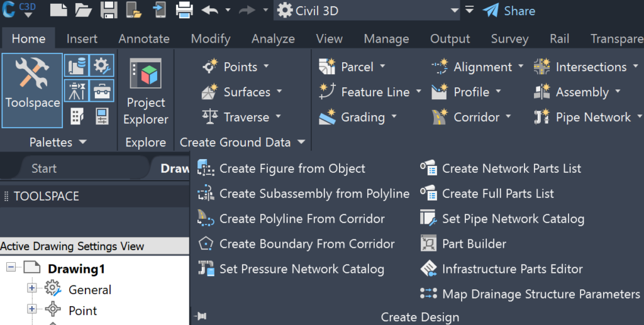Image resolution: width=644 pixels, height=325 pixels.
Task: Toggle the Prospector tab icon in Palettes
Action: 76,65
